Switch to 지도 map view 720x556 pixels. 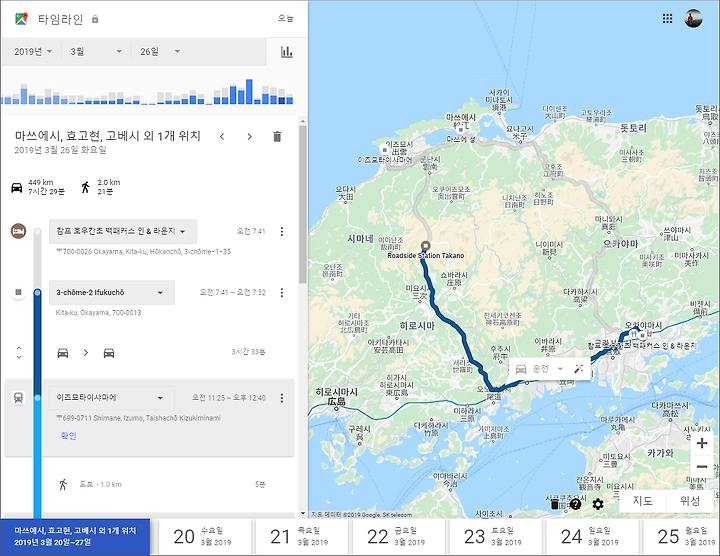(642, 500)
